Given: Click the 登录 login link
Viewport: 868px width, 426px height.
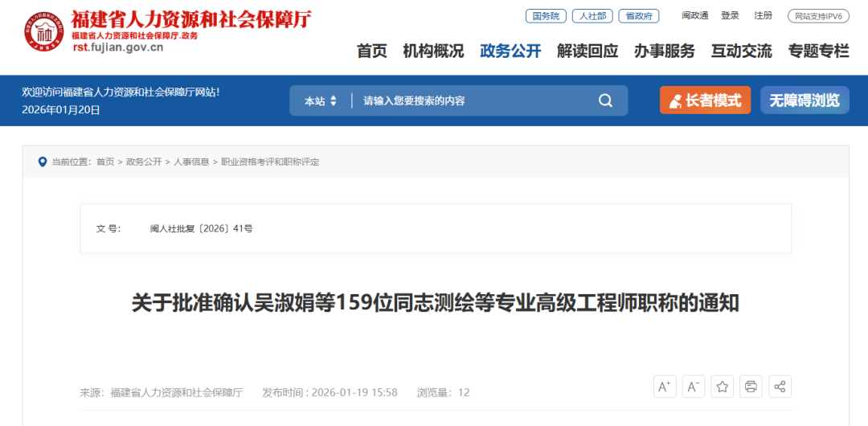Looking at the screenshot, I should [730, 15].
